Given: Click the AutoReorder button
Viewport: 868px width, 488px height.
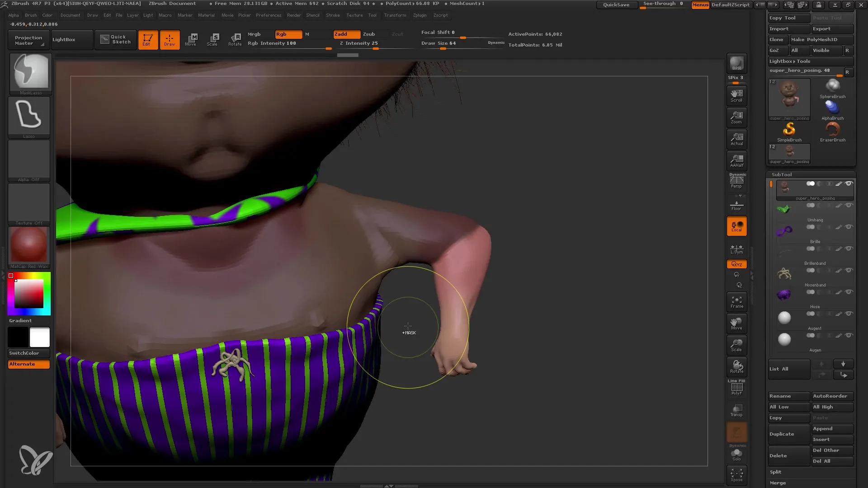Looking at the screenshot, I should coord(830,395).
